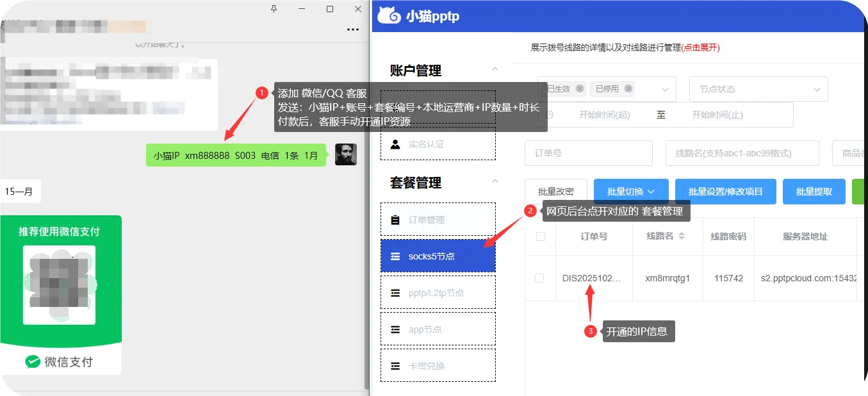Collapse the 账户管理 section
The height and width of the screenshot is (396, 868).
tap(495, 69)
